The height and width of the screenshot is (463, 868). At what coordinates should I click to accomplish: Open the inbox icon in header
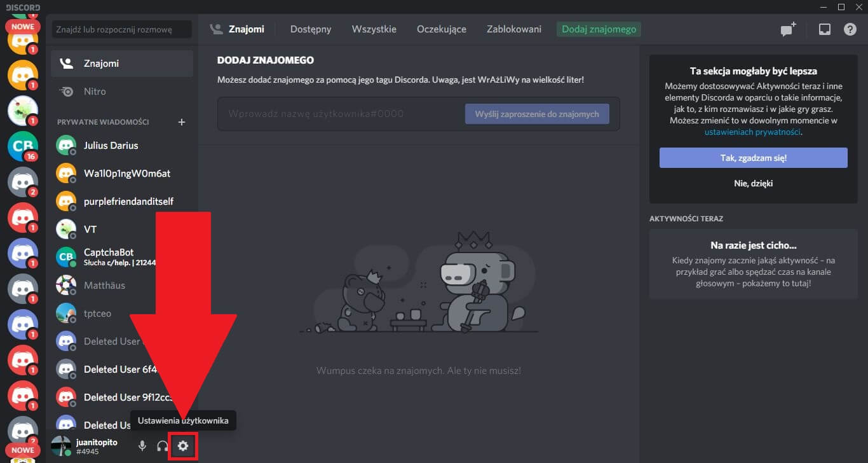824,29
